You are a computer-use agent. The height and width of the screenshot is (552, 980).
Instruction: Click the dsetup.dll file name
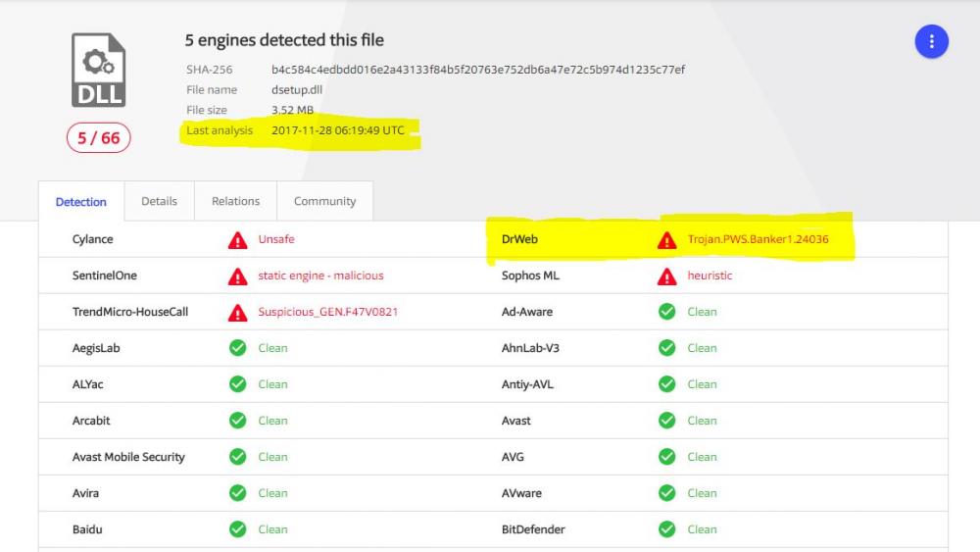click(x=297, y=90)
